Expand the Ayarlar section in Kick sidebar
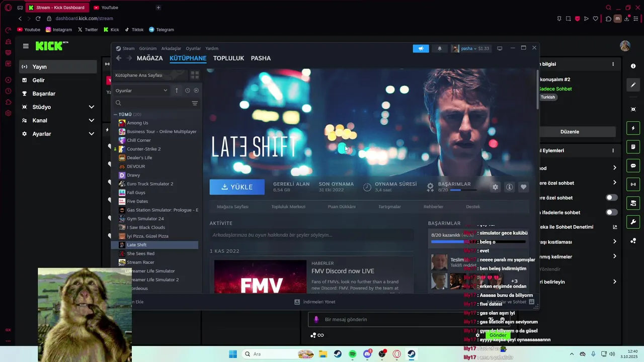 tap(92, 134)
